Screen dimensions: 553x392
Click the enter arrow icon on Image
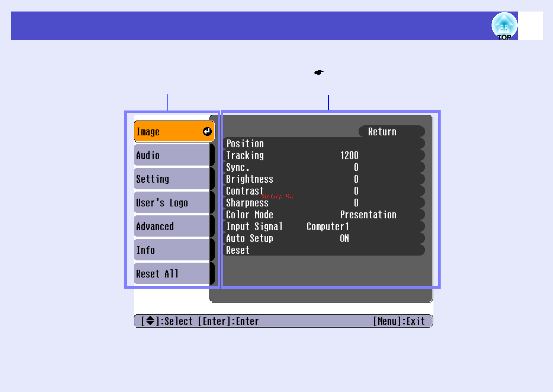[207, 132]
